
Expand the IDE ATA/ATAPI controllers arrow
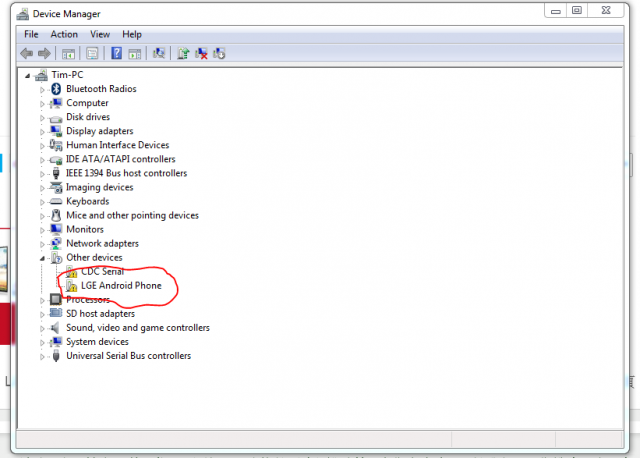[x=42, y=160]
